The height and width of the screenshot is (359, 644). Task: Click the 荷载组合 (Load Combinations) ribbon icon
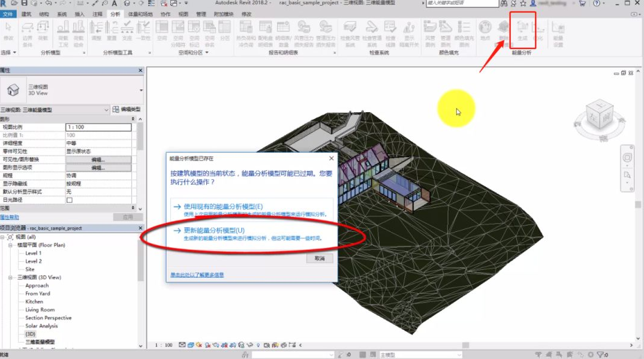click(x=79, y=34)
